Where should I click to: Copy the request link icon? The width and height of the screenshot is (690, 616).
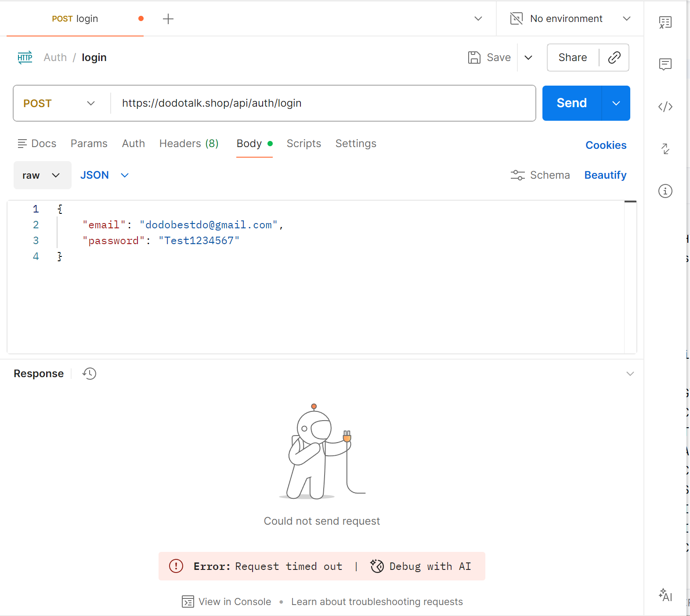tap(614, 58)
